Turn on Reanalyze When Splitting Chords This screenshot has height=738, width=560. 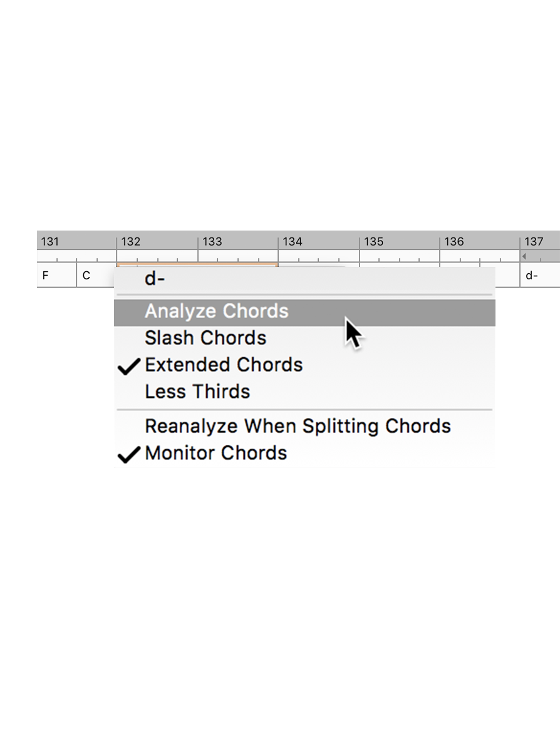[x=298, y=427]
